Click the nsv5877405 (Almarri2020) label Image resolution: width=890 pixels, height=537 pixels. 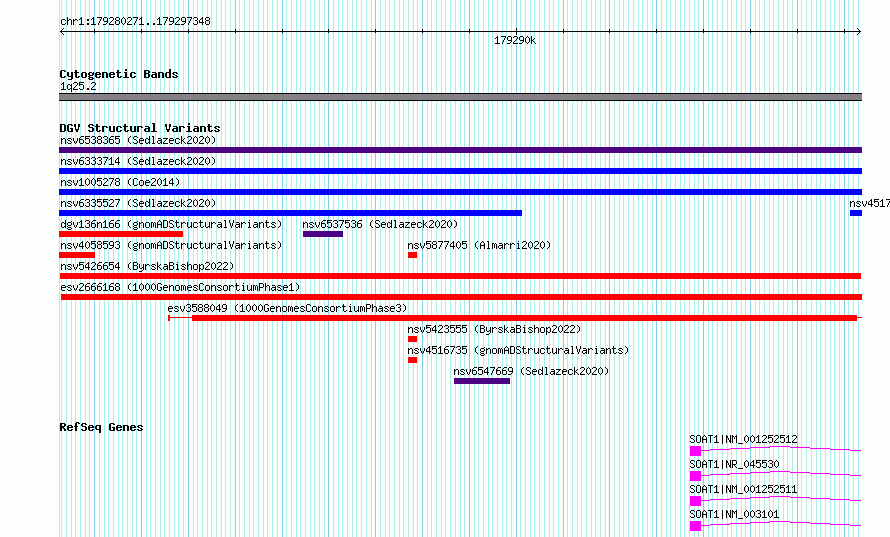coord(479,245)
